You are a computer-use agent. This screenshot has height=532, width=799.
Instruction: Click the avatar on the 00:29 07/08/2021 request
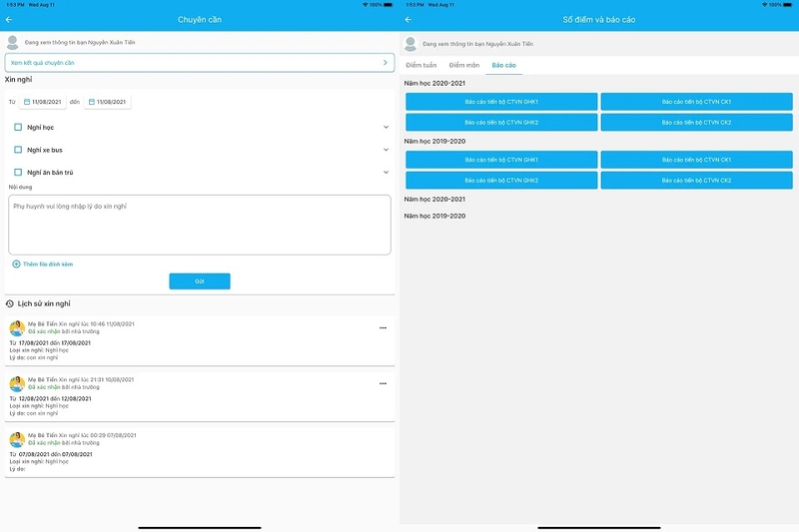point(17,439)
